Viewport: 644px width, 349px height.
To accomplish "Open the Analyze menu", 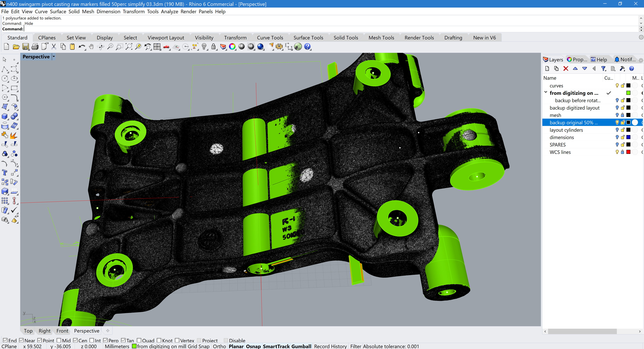I will click(x=170, y=12).
